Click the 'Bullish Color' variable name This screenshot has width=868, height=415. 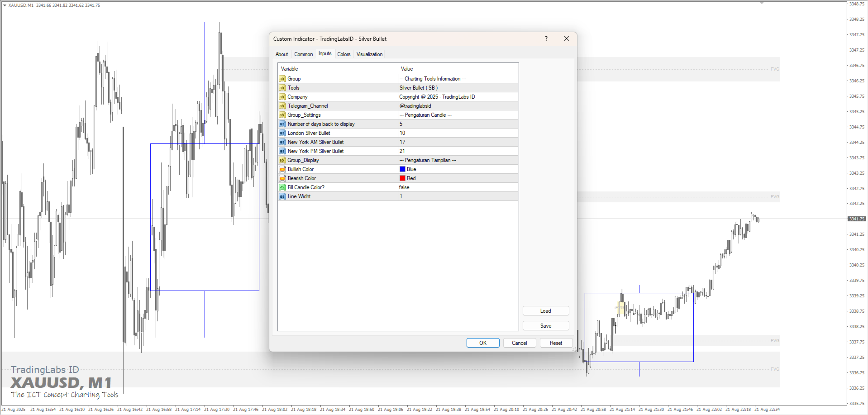tap(300, 169)
